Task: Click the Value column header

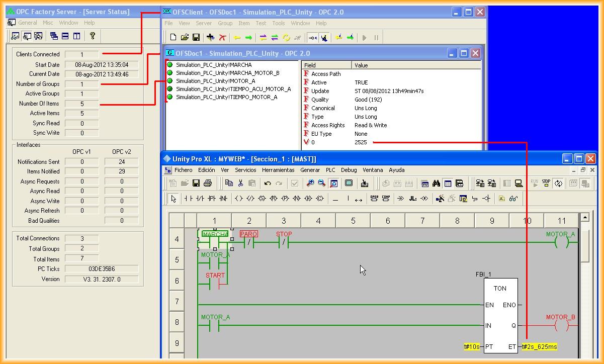Action: click(361, 65)
